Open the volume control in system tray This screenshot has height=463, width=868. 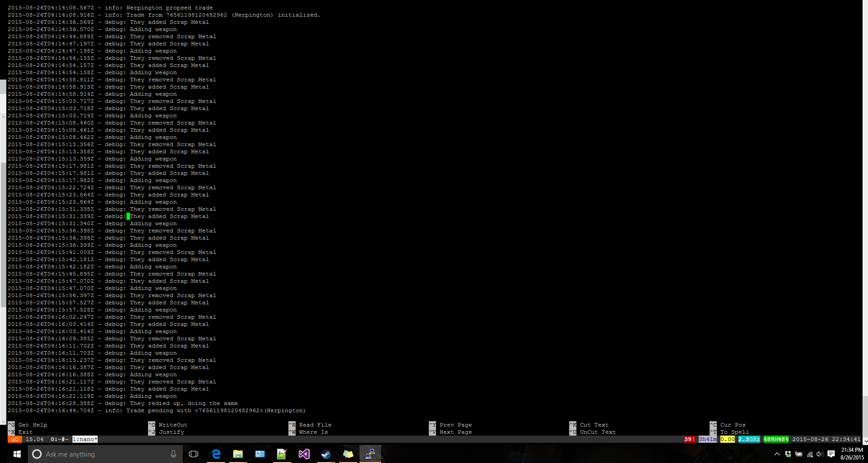click(819, 454)
